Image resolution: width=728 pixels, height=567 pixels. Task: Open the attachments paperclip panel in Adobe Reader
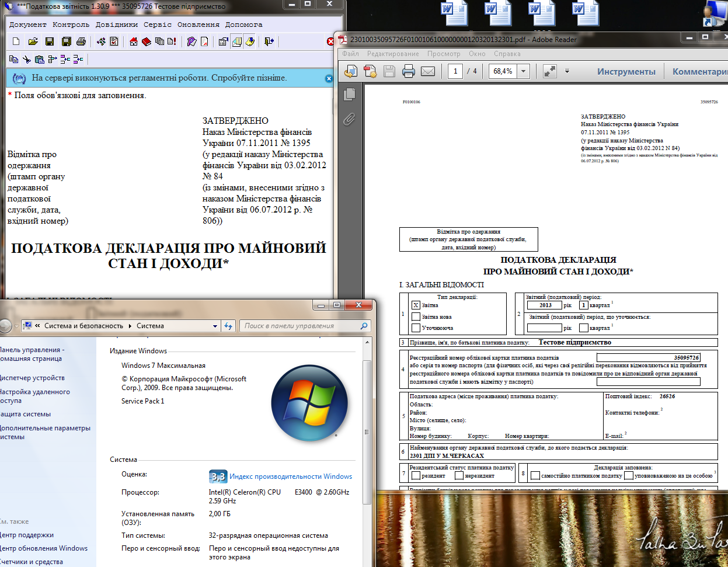[x=349, y=119]
